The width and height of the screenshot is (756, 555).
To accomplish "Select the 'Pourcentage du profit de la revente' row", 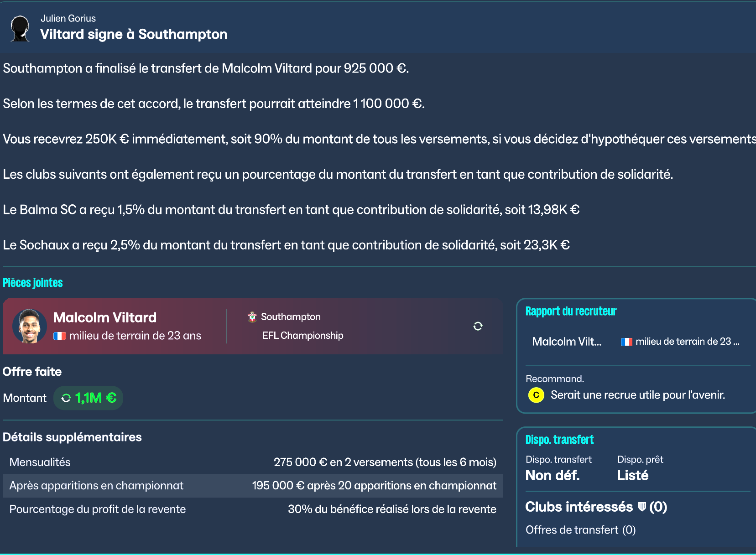I will [x=253, y=509].
